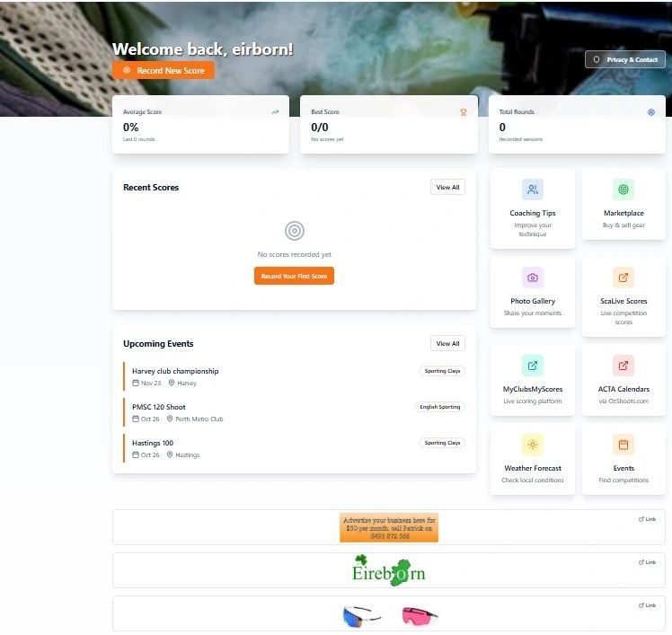The image size is (672, 635).
Task: Click the ACTA Calendars icon
Action: pos(623,366)
